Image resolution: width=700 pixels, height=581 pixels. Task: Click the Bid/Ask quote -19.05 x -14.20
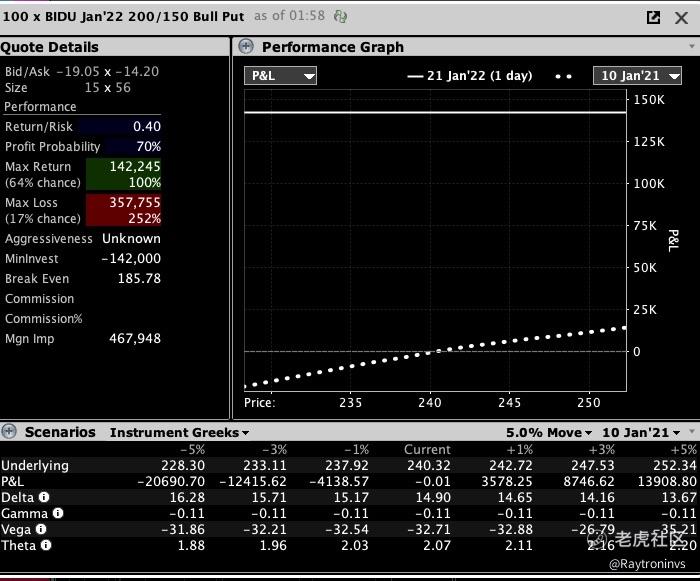coord(108,71)
